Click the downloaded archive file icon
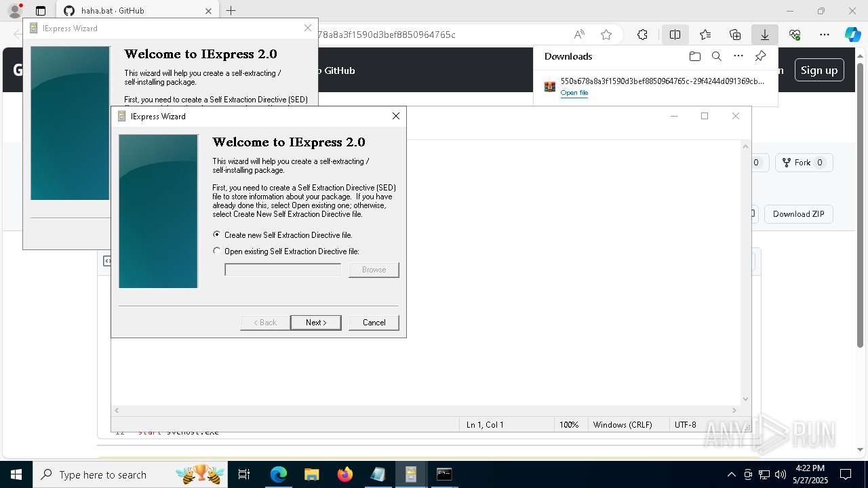 click(550, 87)
